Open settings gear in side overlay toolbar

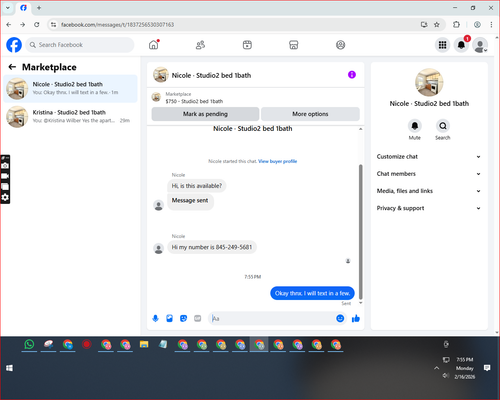tap(5, 197)
